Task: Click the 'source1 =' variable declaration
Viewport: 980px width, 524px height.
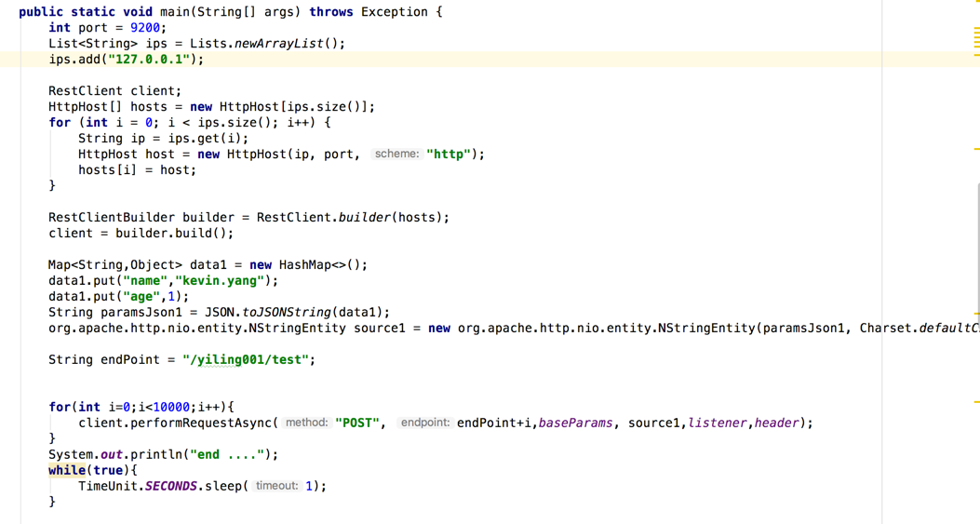Action: [x=387, y=328]
